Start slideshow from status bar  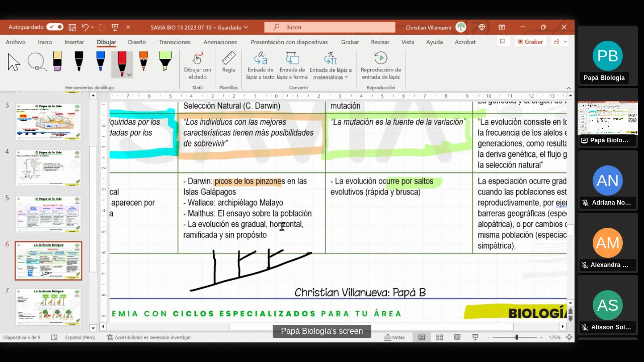click(x=474, y=337)
